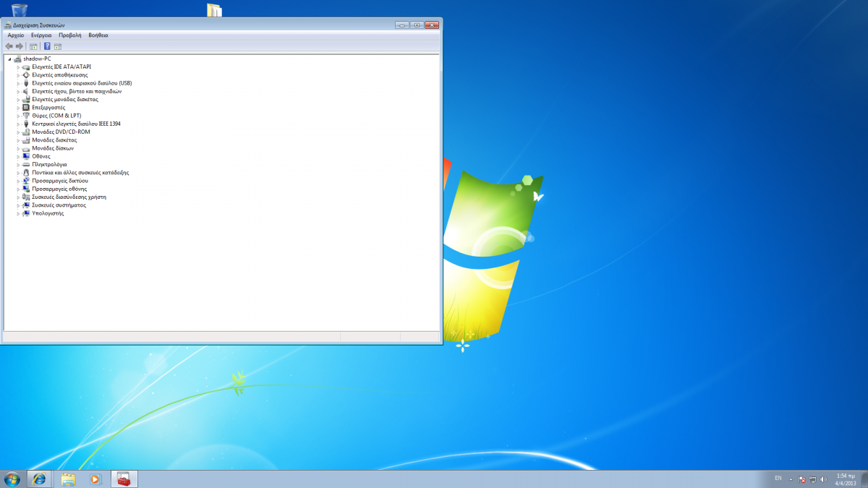Click the monitor icon beside Οθόνες
This screenshot has width=868, height=488.
[x=26, y=156]
